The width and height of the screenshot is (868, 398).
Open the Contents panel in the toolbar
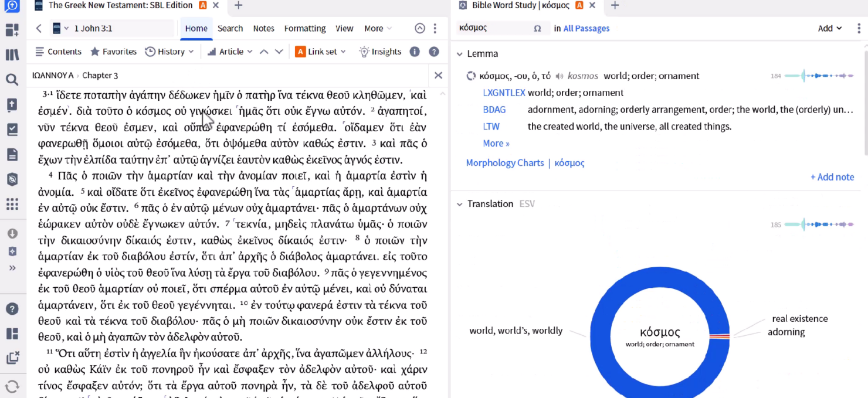58,52
